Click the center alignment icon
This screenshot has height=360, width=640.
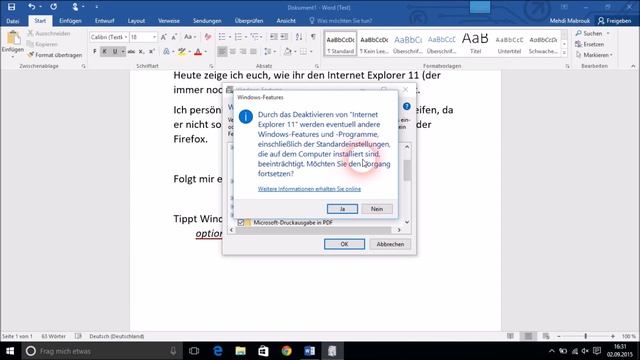coord(233,51)
